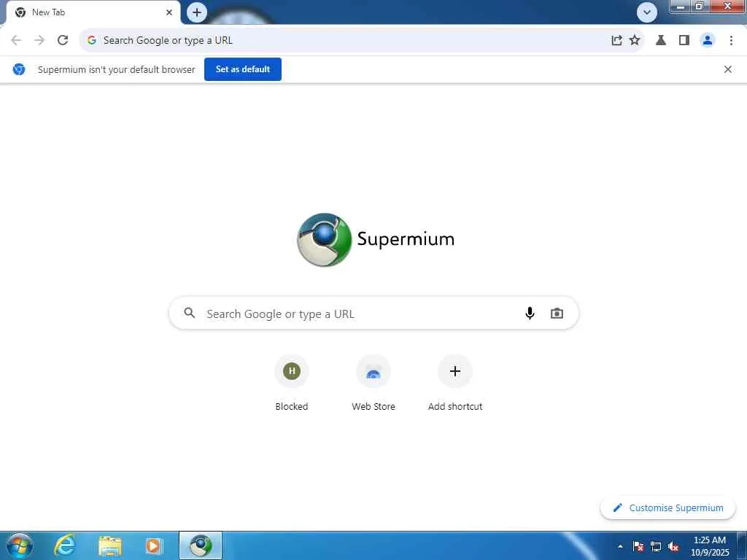This screenshot has height=560, width=747.
Task: Open Windows Media Player from the taskbar
Action: [154, 545]
